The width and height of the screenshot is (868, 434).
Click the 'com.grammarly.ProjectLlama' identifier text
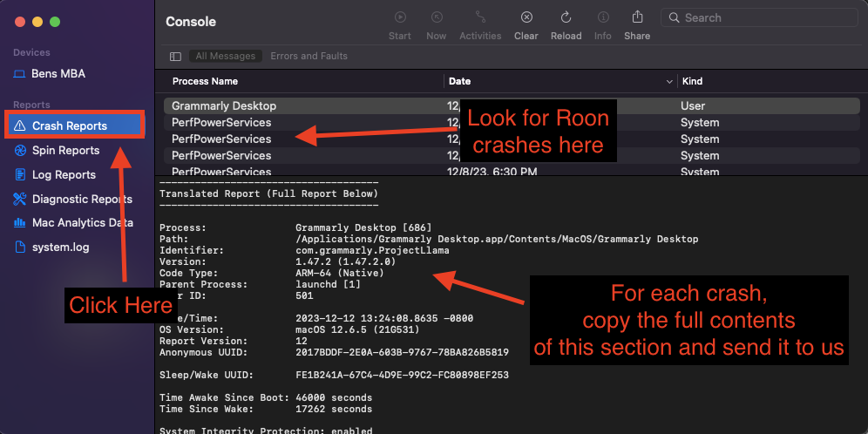pyautogui.click(x=372, y=250)
